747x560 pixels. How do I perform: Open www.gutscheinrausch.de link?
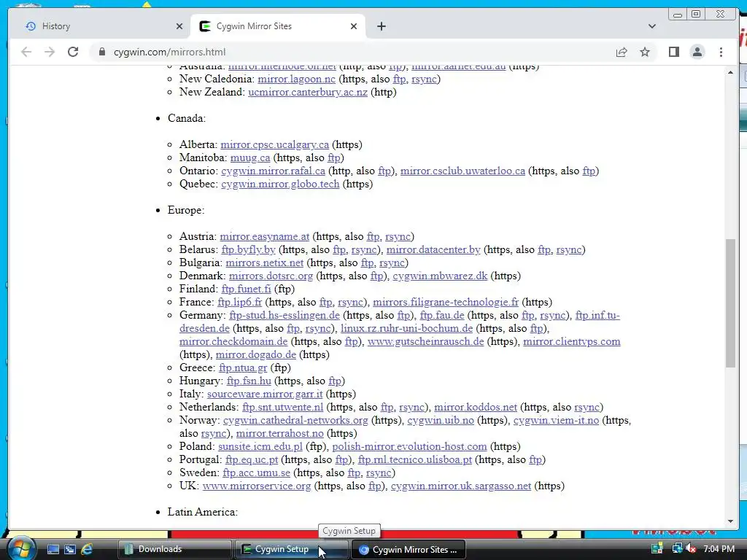pyautogui.click(x=425, y=341)
